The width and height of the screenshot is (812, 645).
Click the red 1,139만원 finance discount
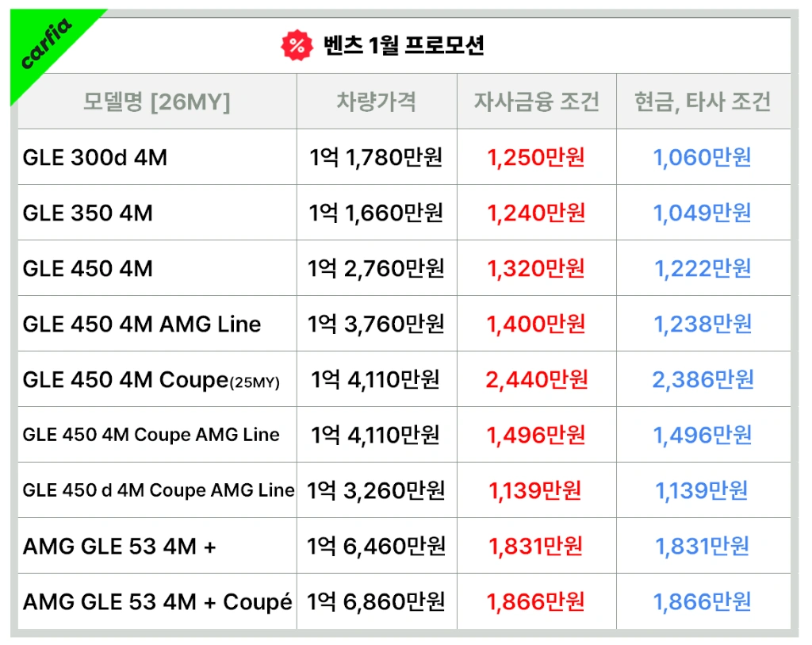coord(535,490)
